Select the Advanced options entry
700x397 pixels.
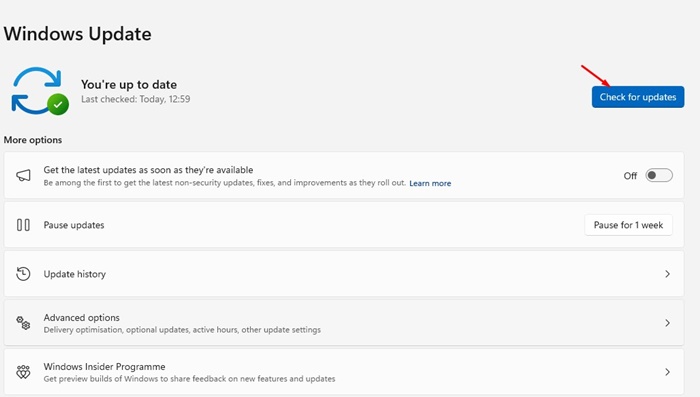344,323
